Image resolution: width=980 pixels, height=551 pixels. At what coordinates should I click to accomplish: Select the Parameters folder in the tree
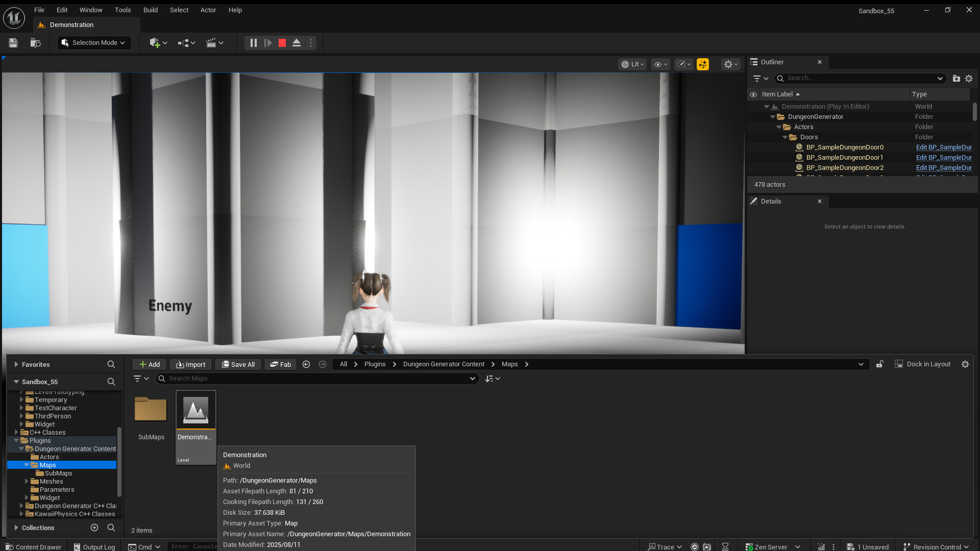[57, 490]
